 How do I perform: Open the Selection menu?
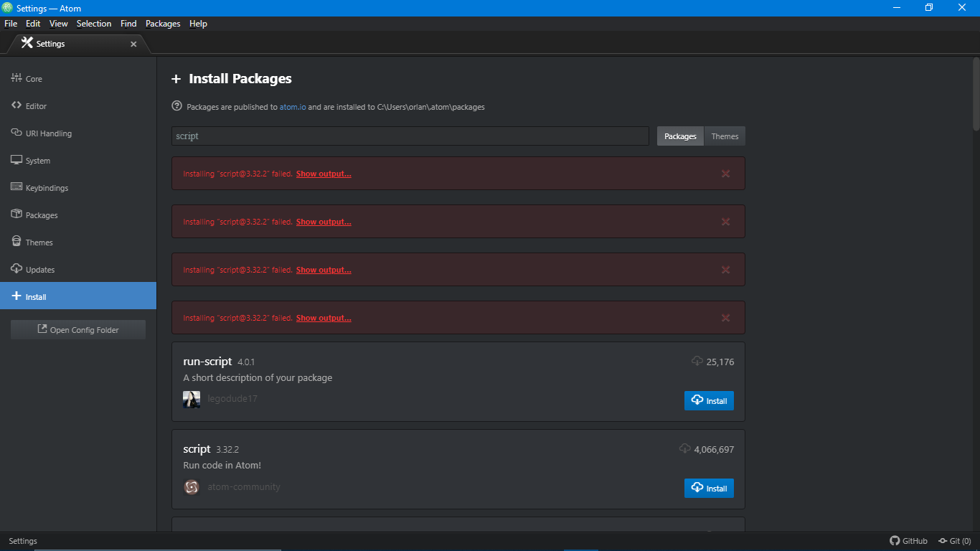tap(94, 24)
